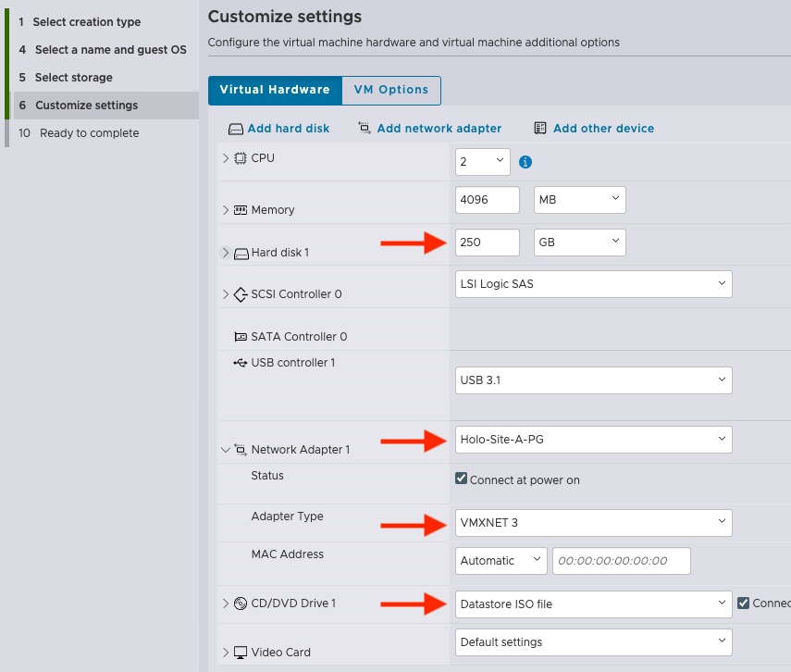791x672 pixels.
Task: Click the CPU chip icon
Action: coord(241,158)
